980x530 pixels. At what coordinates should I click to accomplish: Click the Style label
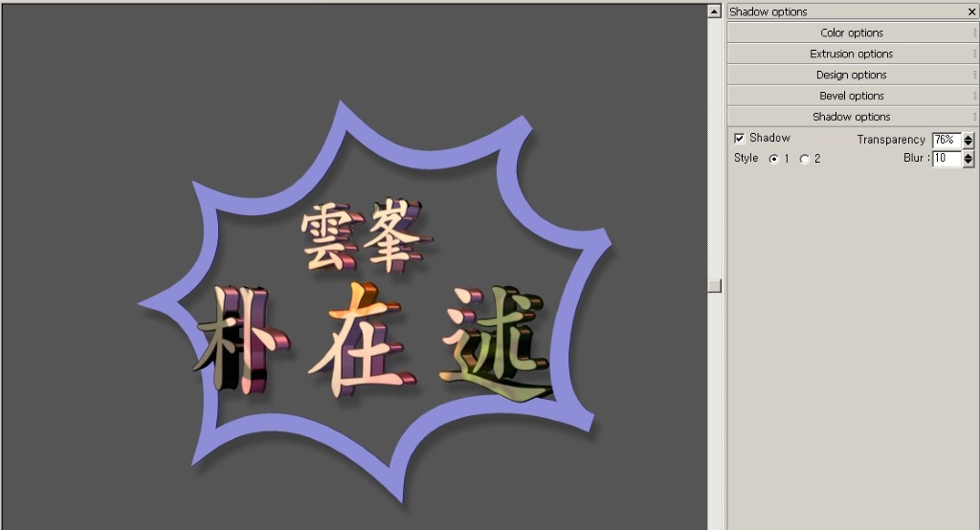[746, 158]
